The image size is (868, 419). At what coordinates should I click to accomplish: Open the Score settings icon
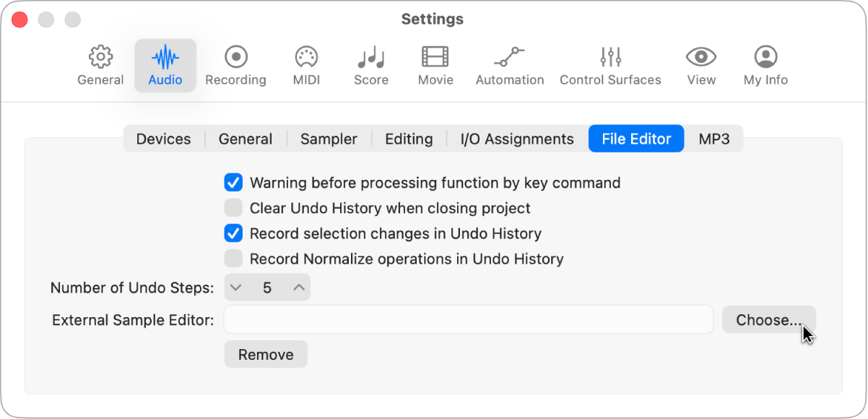pos(370,64)
